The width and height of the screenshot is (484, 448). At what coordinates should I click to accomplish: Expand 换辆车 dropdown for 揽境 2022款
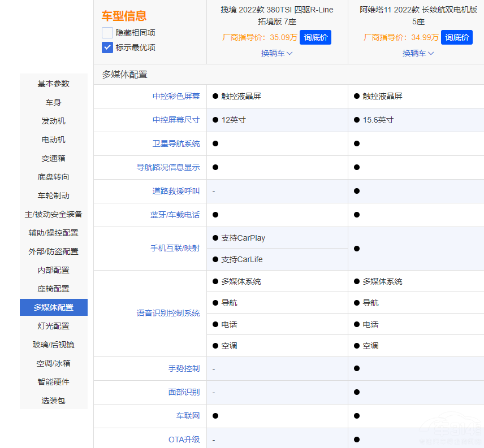pyautogui.click(x=277, y=53)
